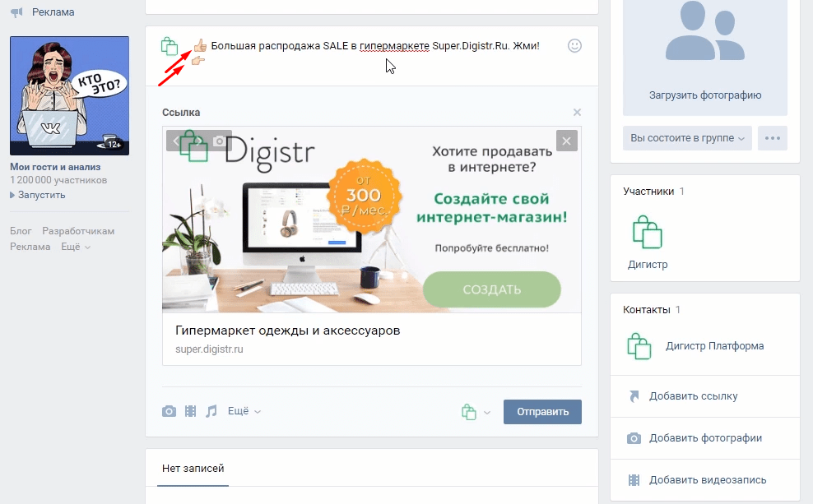This screenshot has height=504, width=813.
Task: Attach a video via film icon
Action: coord(190,411)
